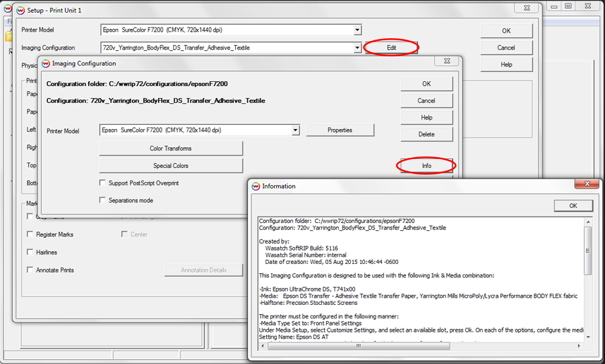Open the Setup window Printer Model dropdown

[358, 30]
